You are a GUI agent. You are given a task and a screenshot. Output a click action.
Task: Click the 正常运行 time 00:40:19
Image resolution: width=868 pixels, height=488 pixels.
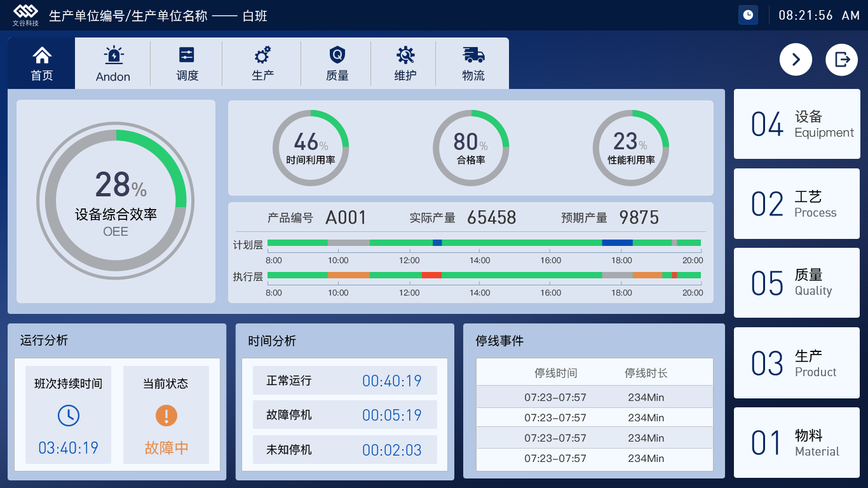pos(392,381)
